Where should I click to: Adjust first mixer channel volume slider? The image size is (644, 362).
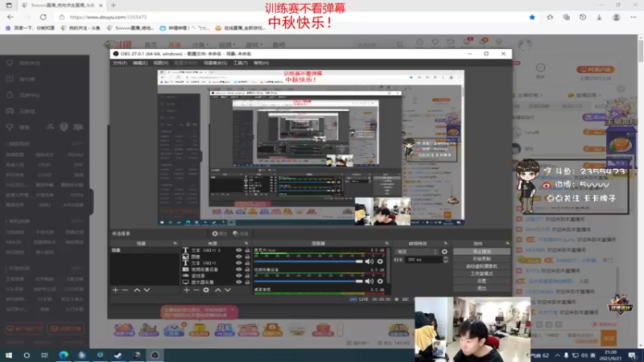point(308,261)
